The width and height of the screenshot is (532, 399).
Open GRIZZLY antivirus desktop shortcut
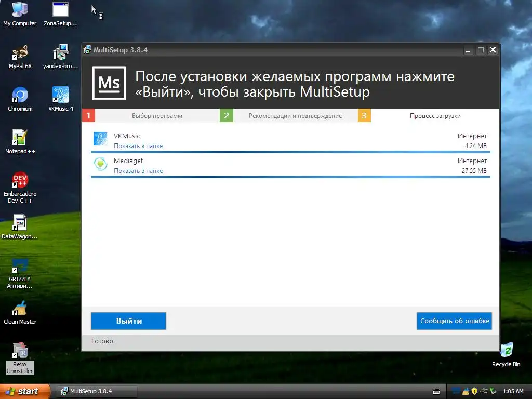point(20,273)
